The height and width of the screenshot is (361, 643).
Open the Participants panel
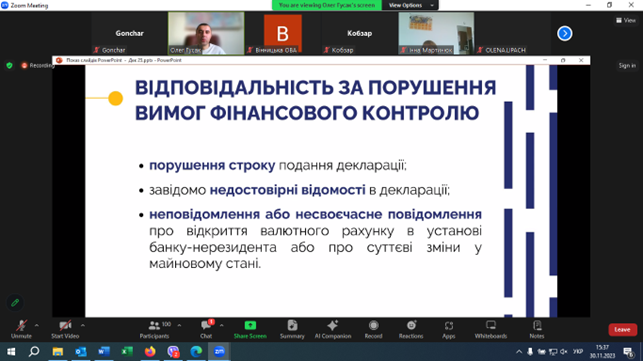pos(154,329)
